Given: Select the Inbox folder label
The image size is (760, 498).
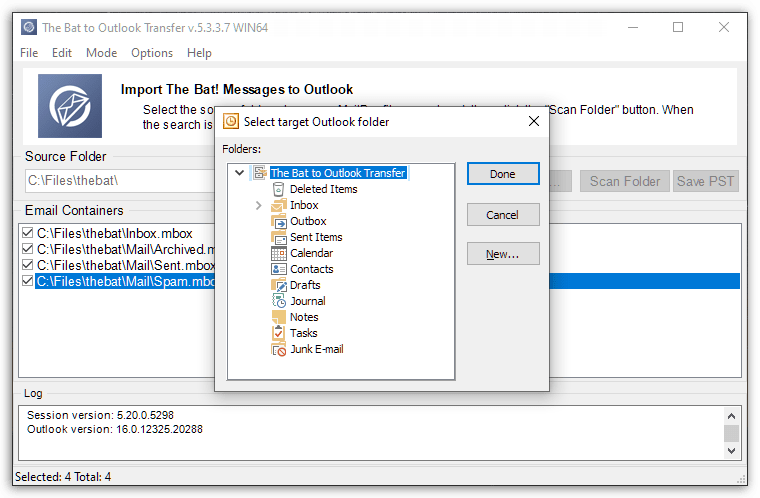Looking at the screenshot, I should coord(304,205).
